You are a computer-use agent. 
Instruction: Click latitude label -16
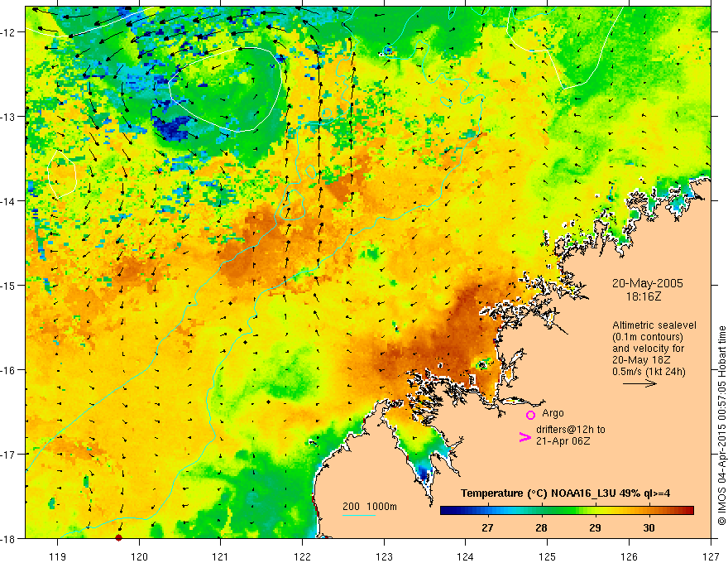(9, 370)
